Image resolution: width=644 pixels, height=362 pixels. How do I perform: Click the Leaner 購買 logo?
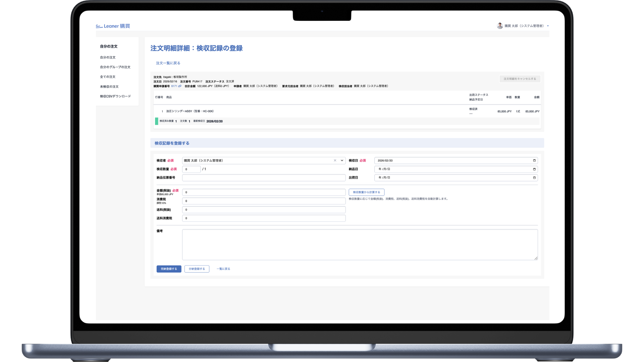coord(113,26)
